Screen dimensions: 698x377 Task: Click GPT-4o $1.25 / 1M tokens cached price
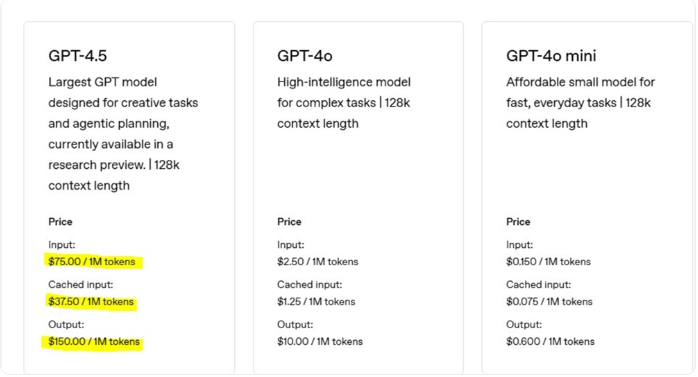[316, 301]
